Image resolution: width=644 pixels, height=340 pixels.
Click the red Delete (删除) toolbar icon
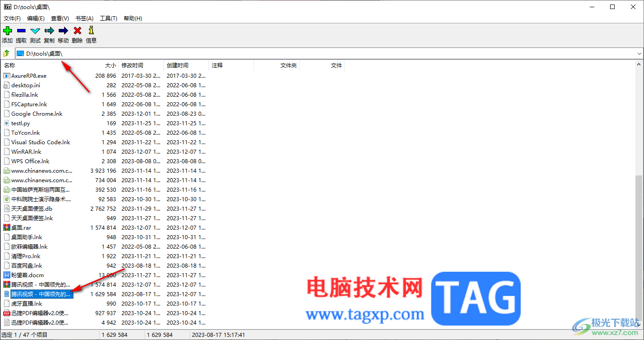click(77, 31)
